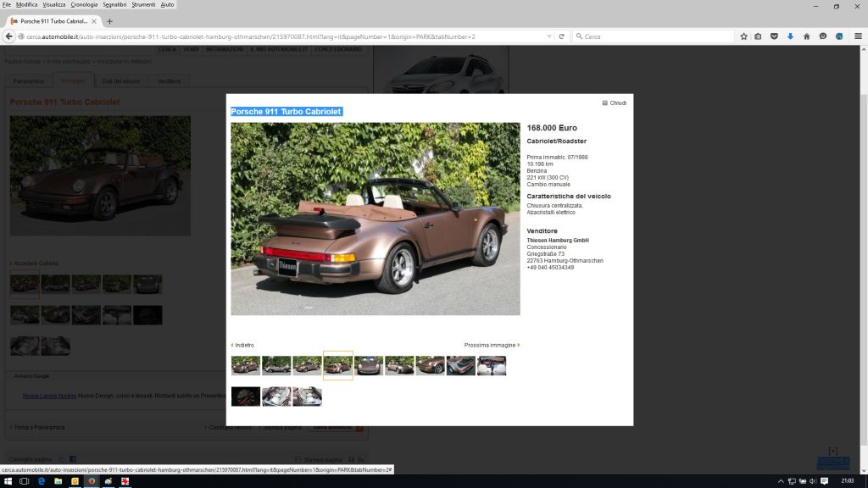Open the volume icon in system tray
Image resolution: width=868 pixels, height=488 pixels.
coord(813,481)
